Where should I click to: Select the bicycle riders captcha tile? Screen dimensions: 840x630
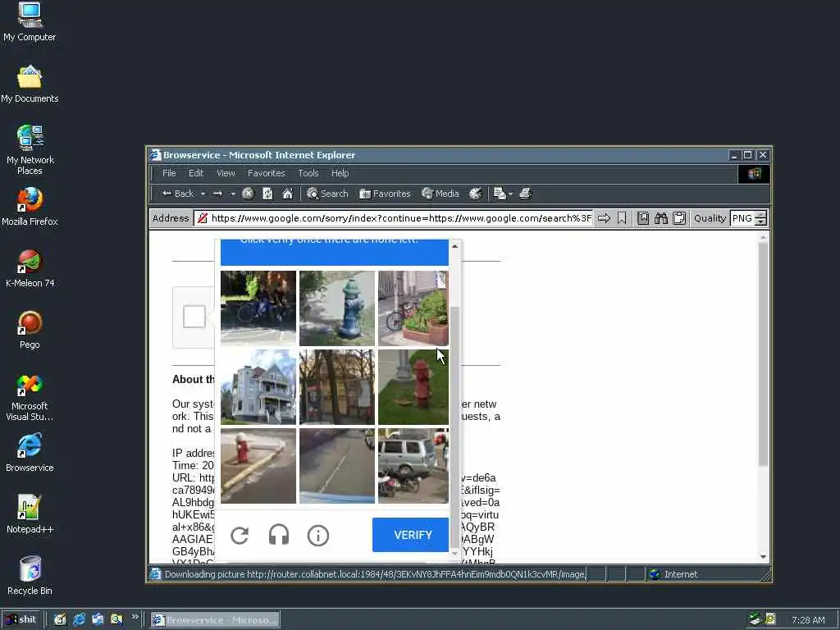point(258,308)
